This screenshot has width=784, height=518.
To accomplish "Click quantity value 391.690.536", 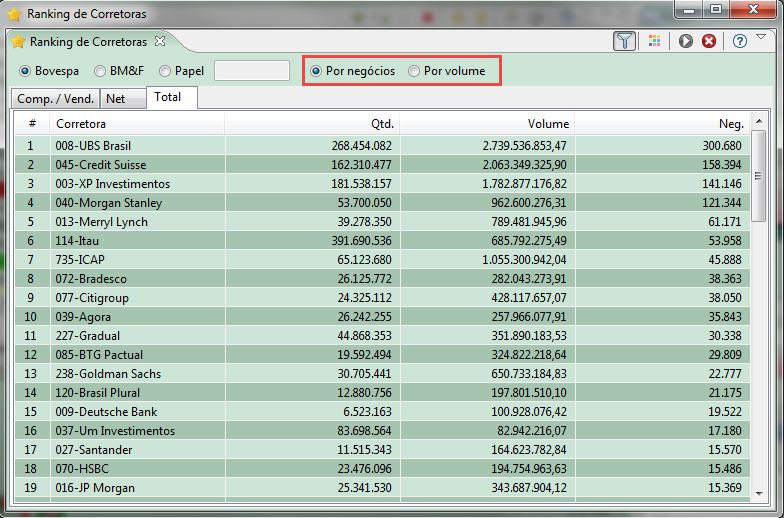I will 362,240.
